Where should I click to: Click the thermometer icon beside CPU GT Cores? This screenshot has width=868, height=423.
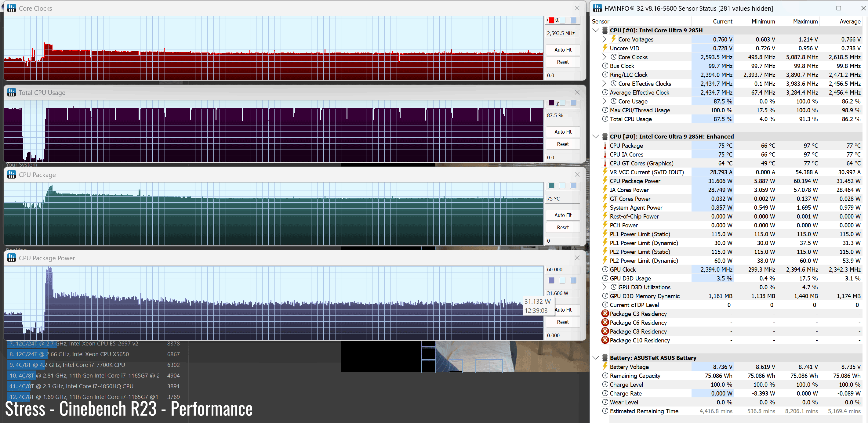[x=605, y=163]
